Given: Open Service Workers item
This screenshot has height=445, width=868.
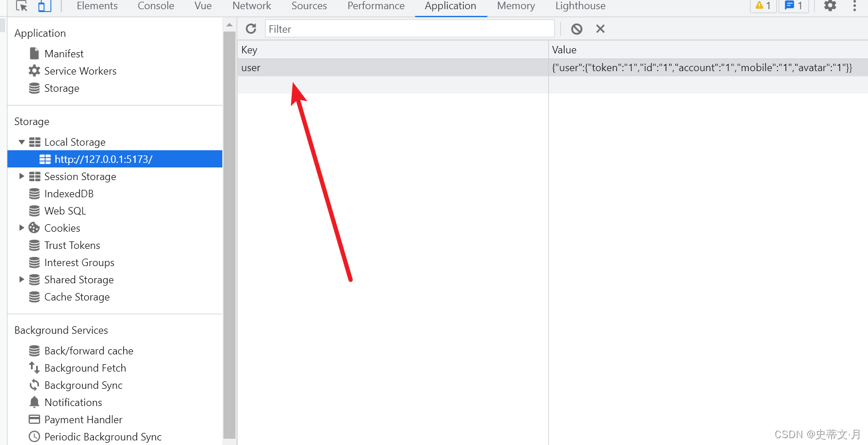Looking at the screenshot, I should click(80, 71).
